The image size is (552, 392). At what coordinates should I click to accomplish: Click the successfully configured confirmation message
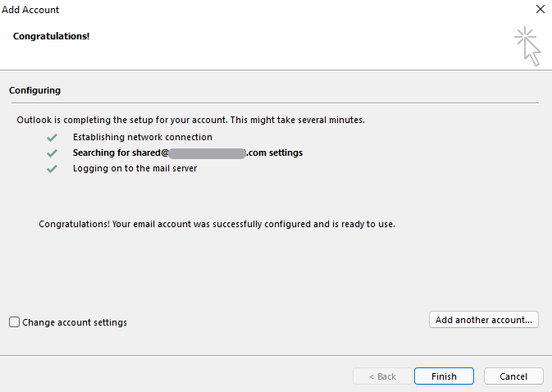pos(217,224)
